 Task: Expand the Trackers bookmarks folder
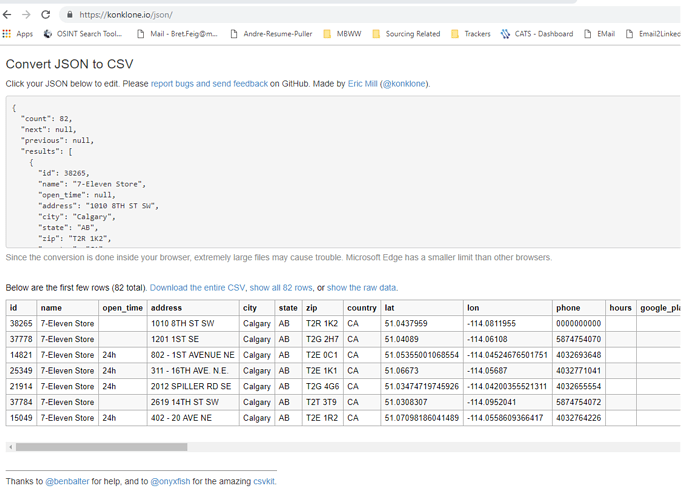tap(470, 34)
